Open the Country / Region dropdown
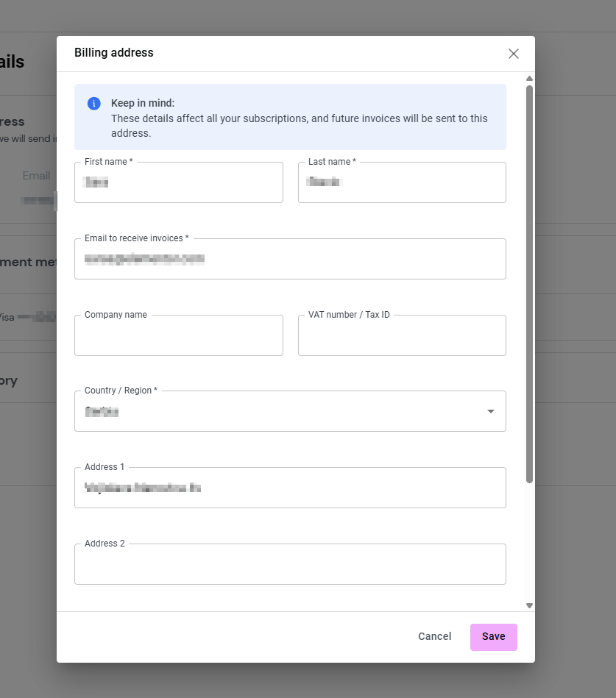616x698 pixels. (x=290, y=410)
